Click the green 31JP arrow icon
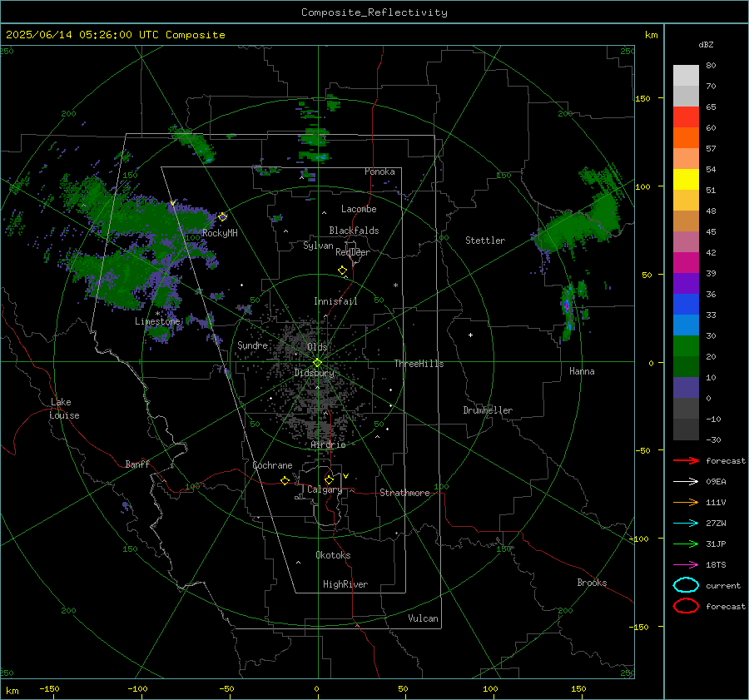This screenshot has height=700, width=749. coord(686,544)
